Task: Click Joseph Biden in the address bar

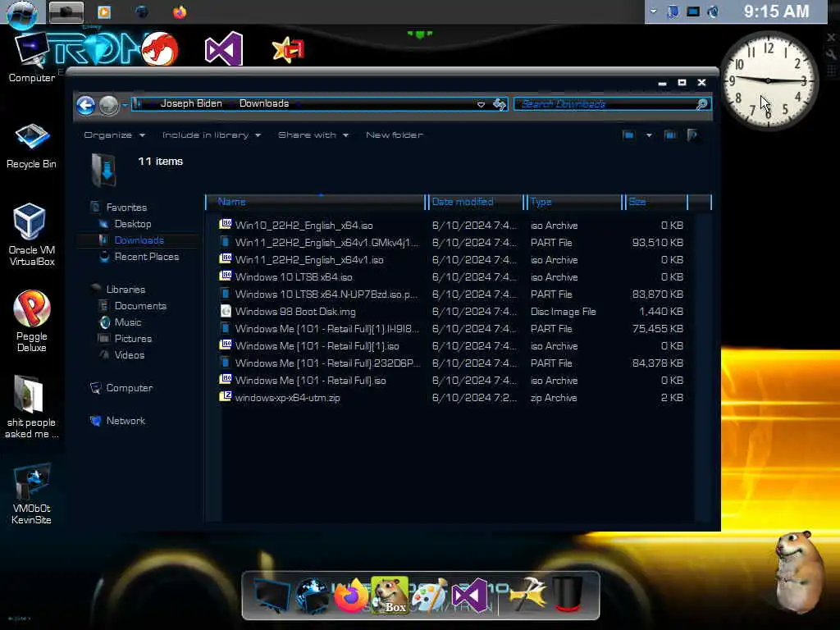Action: [x=191, y=103]
